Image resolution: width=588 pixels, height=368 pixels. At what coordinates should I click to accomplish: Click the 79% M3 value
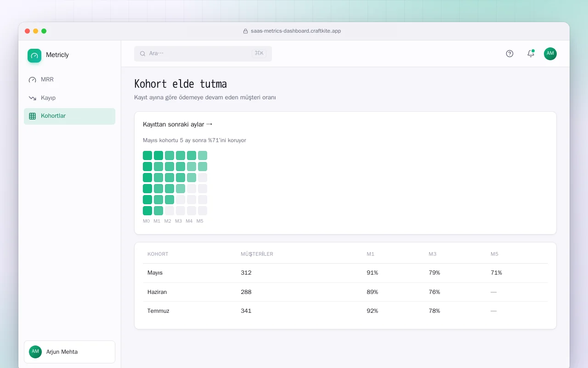(x=435, y=273)
